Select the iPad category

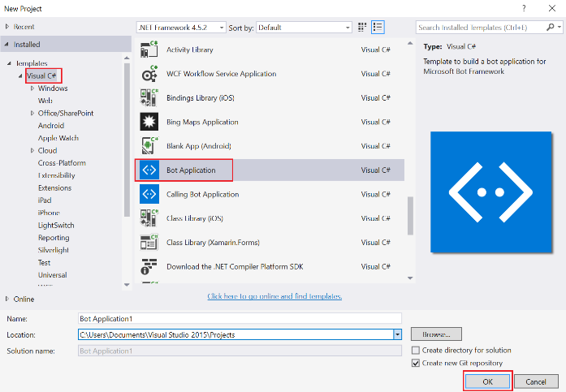(45, 200)
